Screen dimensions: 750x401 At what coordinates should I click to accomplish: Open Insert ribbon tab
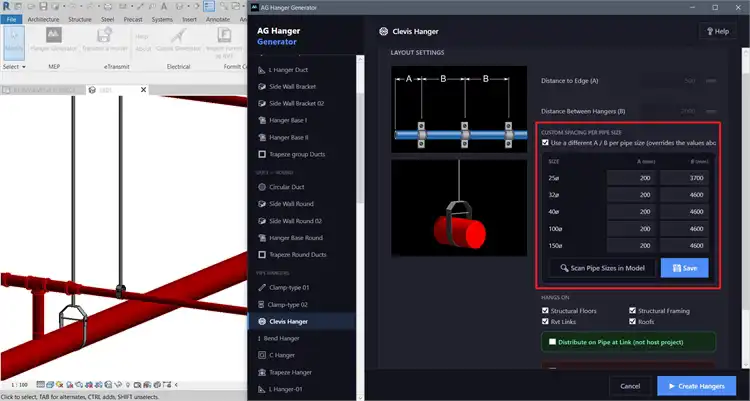(189, 20)
